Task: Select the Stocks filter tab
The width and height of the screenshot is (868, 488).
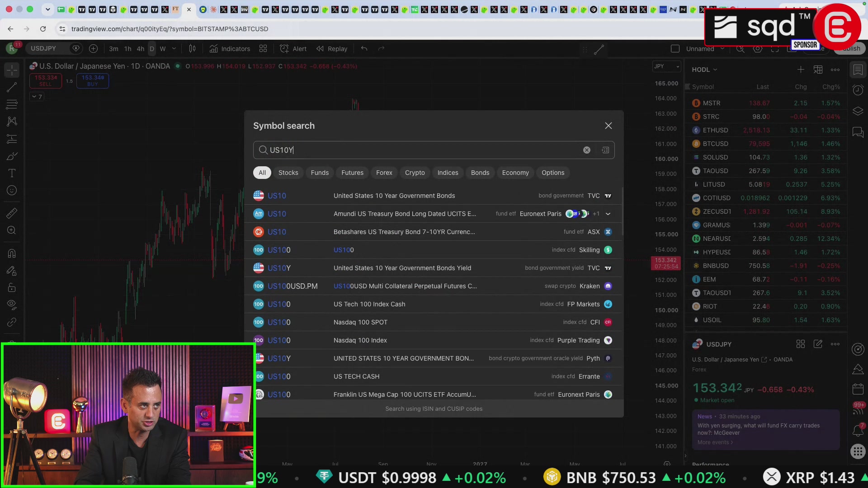Action: coord(288,173)
